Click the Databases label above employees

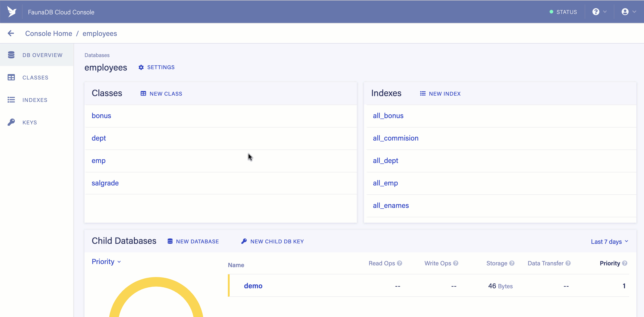97,55
